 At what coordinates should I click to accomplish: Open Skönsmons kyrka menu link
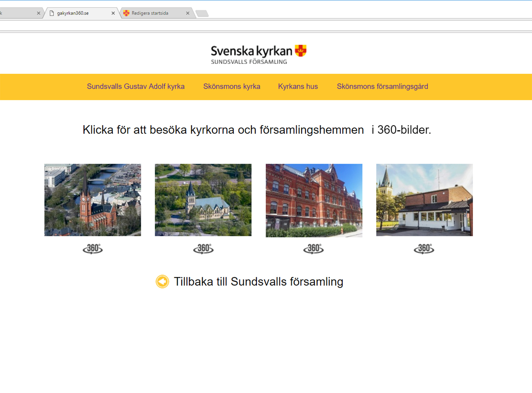coord(232,86)
